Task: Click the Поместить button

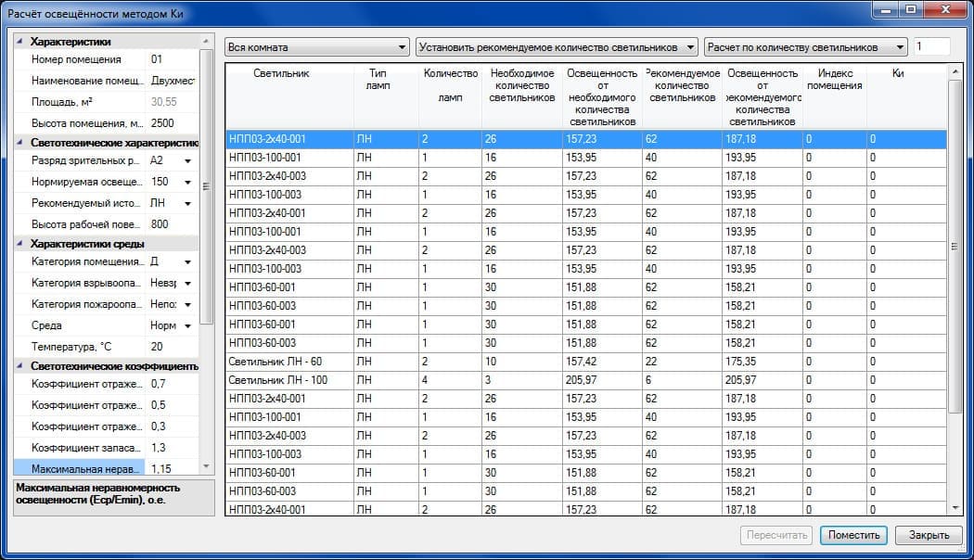Action: point(853,535)
